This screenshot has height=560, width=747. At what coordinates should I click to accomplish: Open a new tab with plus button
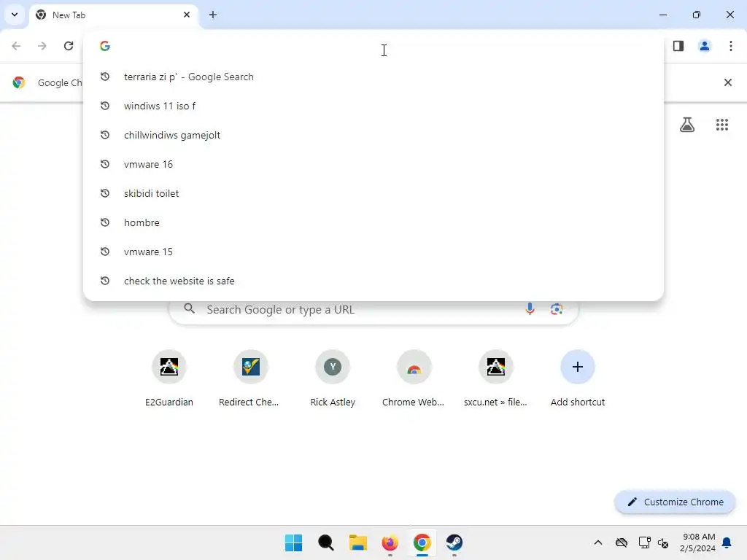pos(213,15)
